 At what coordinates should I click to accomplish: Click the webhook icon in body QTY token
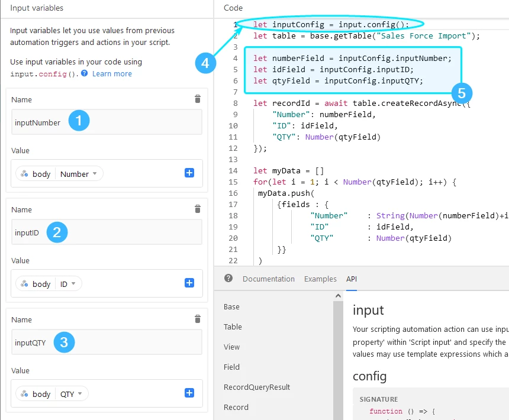coord(24,394)
